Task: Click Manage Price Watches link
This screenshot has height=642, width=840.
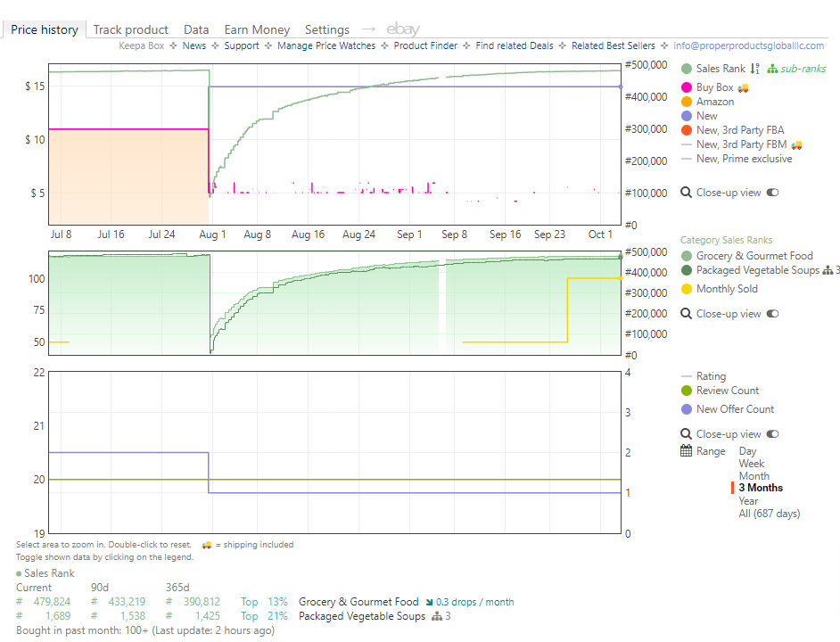Action: coord(326,45)
